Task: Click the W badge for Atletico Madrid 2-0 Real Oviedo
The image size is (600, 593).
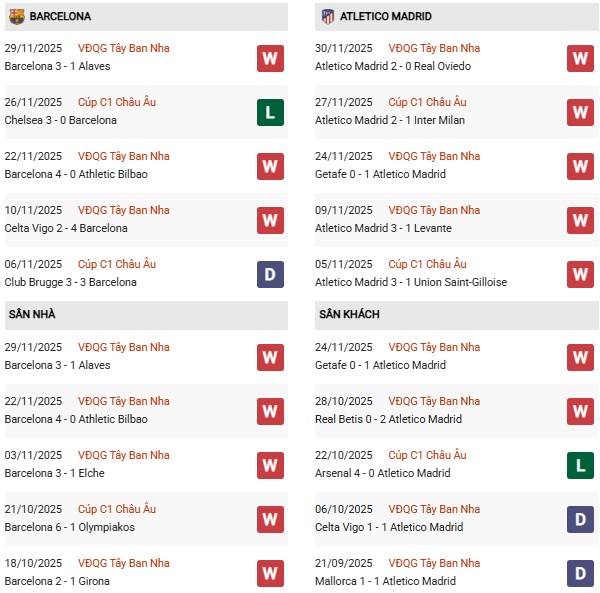Action: coord(580,58)
